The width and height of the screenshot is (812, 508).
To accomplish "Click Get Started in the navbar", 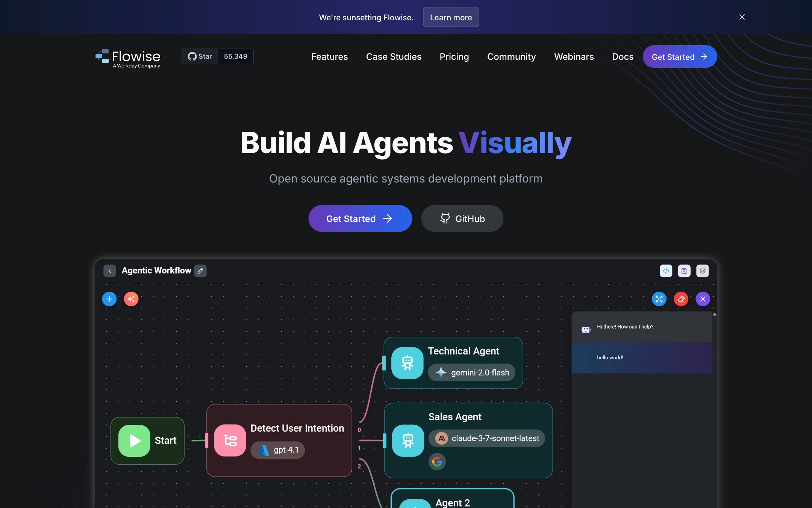I will click(680, 56).
